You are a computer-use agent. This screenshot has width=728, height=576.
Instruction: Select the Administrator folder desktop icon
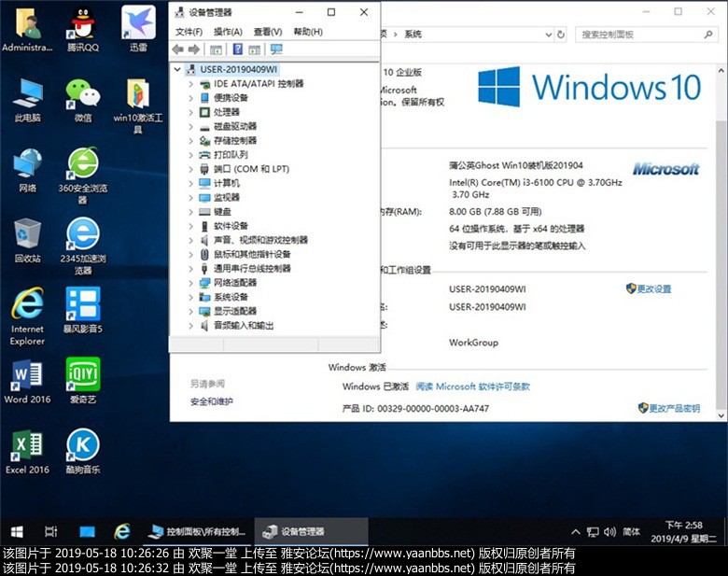(x=27, y=28)
